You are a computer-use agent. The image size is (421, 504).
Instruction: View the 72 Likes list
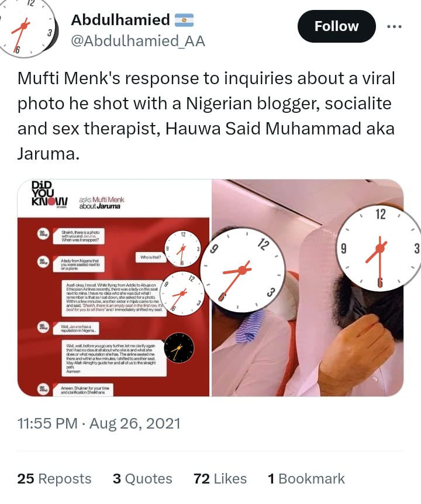coord(220,479)
